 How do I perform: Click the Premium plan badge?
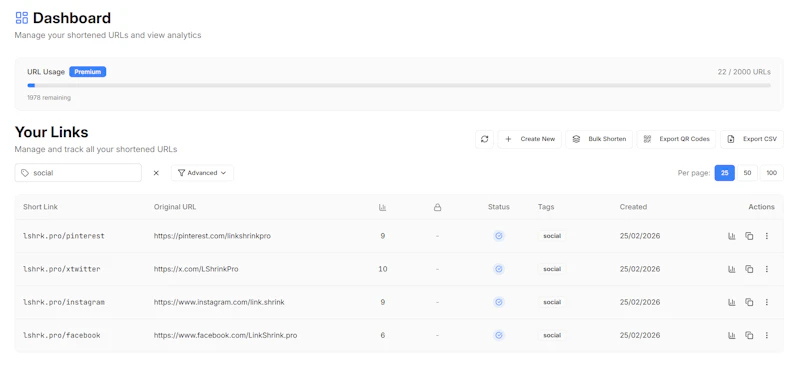(x=88, y=72)
